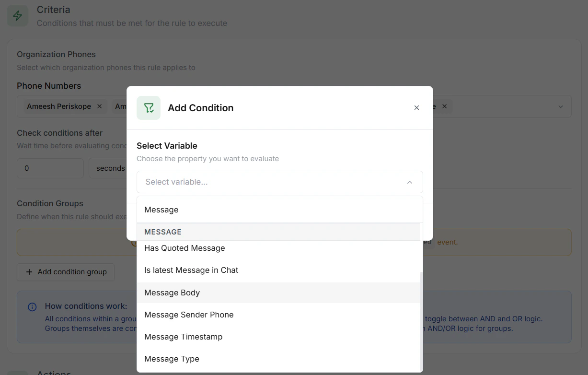Screen dimensions: 588x375
Task: Click Add condition group button
Action: tap(66, 272)
